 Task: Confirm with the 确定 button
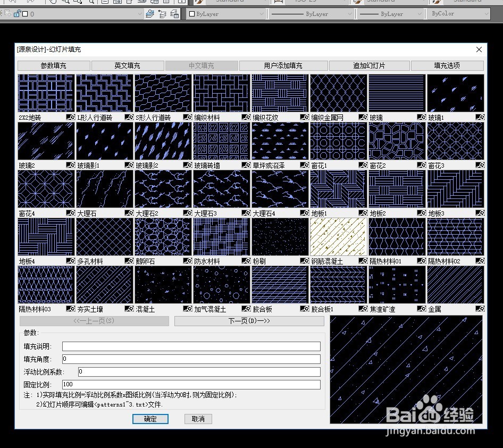pyautogui.click(x=150, y=419)
